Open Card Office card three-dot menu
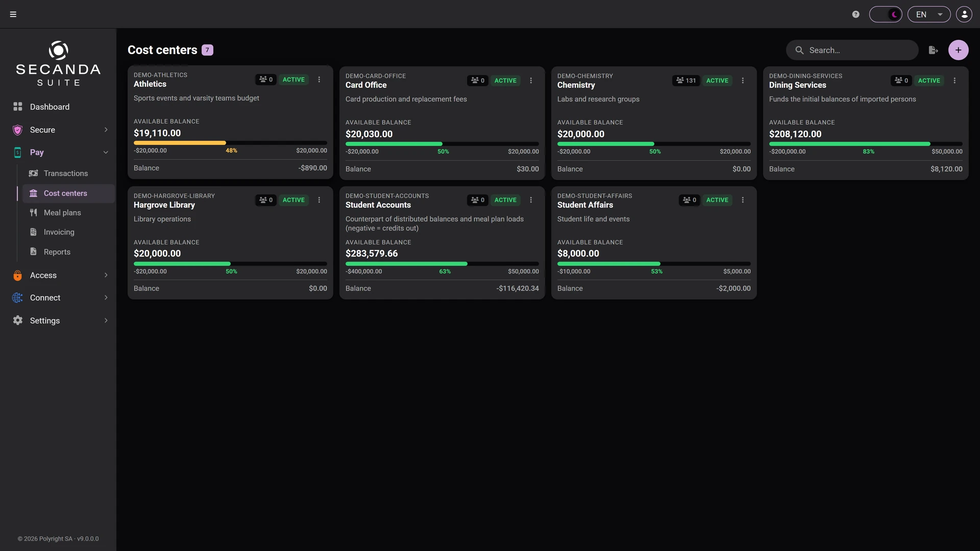 (531, 81)
